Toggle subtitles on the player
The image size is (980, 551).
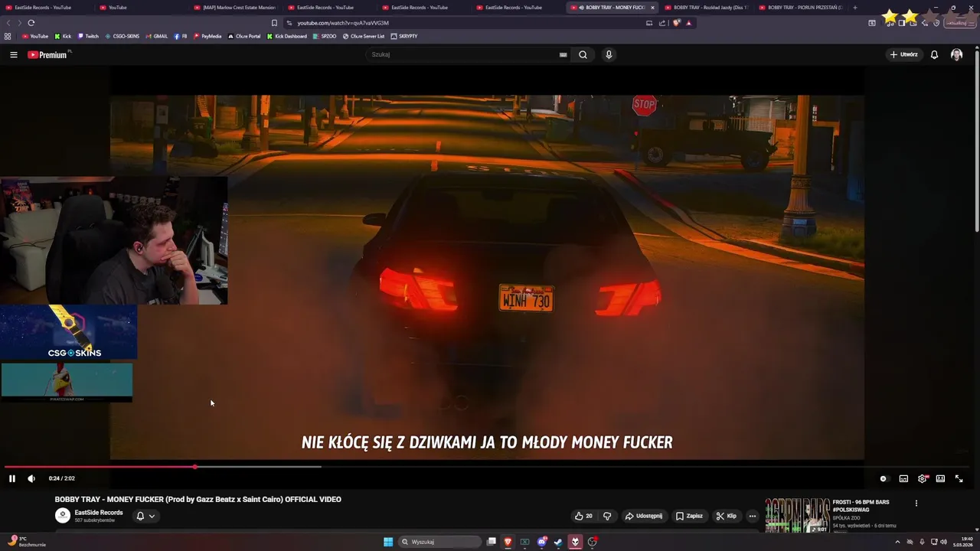[903, 478]
